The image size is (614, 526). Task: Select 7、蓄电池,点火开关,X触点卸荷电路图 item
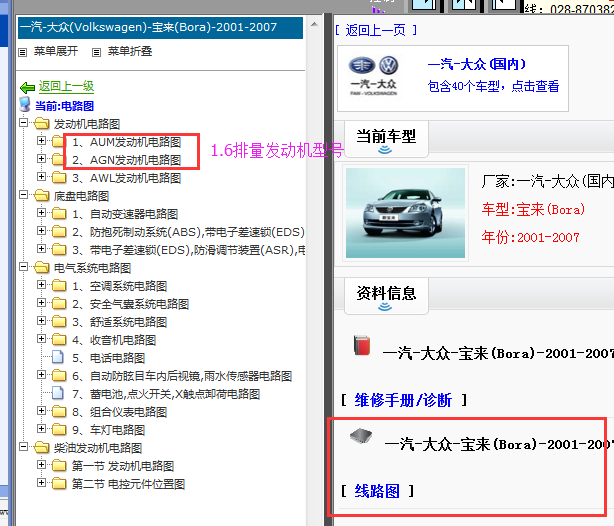tap(166, 394)
